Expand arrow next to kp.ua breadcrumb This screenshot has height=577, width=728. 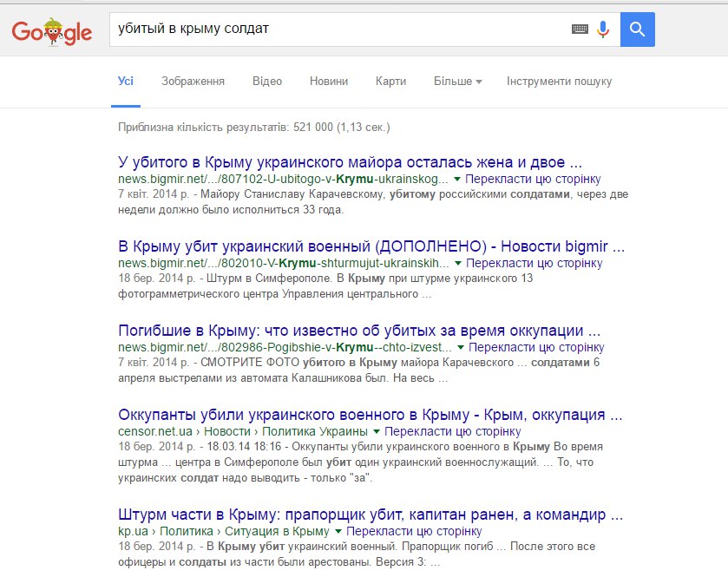point(338,532)
